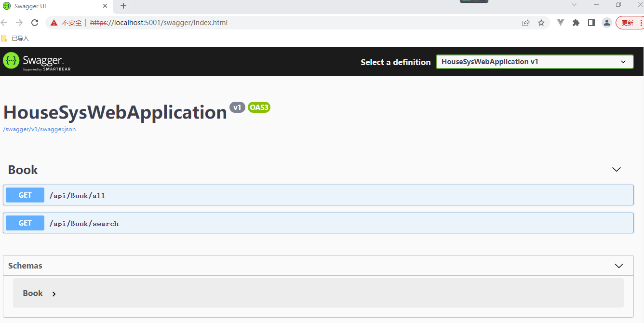Click the not-secure warning triangle icon
This screenshot has height=323, width=644.
[54, 23]
